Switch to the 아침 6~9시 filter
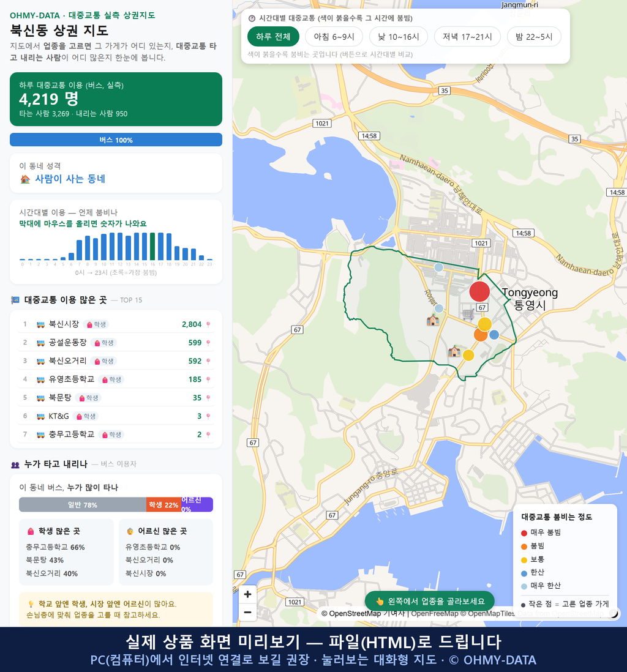This screenshot has height=672, width=627. [x=334, y=37]
